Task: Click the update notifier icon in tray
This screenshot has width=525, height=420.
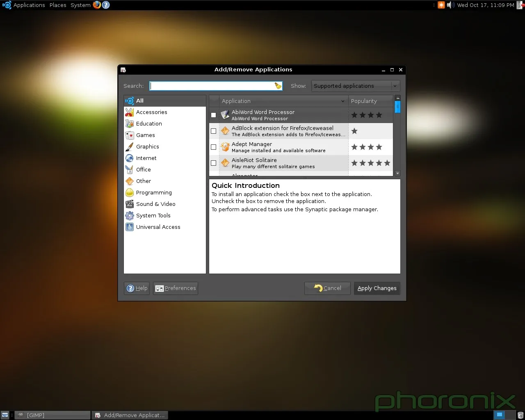Action: (x=441, y=5)
